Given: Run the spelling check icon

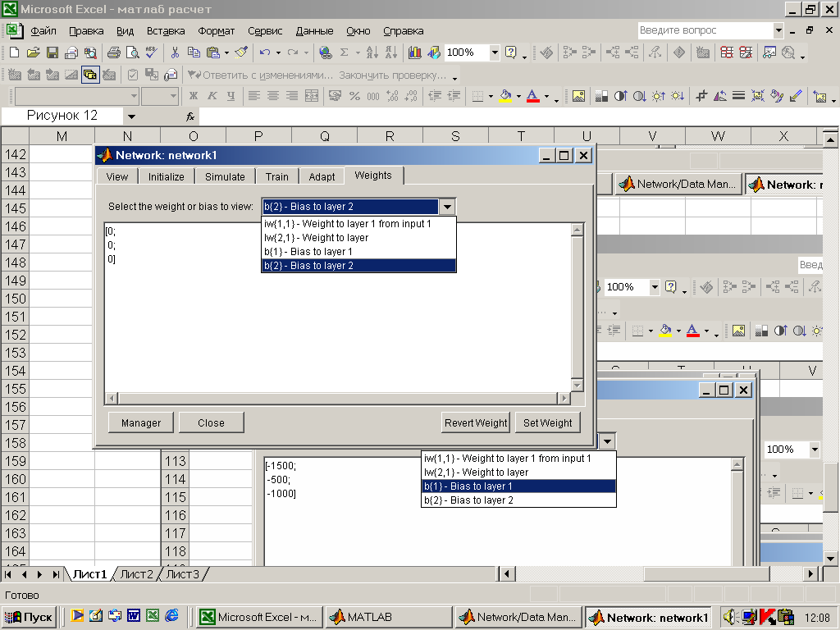Looking at the screenshot, I should pos(152,52).
